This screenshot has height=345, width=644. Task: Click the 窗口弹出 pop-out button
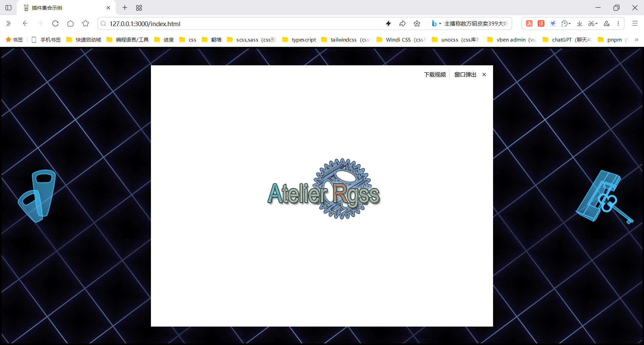point(465,75)
